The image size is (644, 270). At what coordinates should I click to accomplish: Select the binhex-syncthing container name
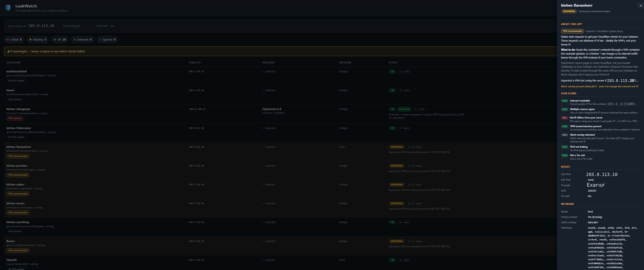pyautogui.click(x=18, y=222)
